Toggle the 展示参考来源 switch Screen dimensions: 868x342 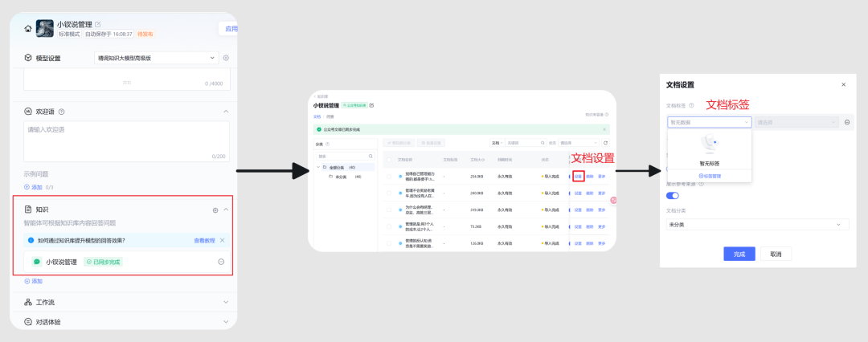pyautogui.click(x=673, y=195)
